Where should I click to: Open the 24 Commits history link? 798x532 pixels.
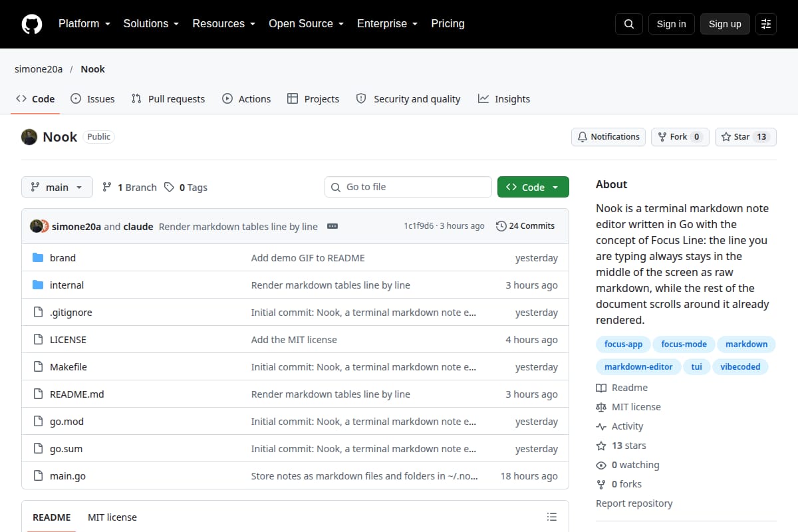525,226
